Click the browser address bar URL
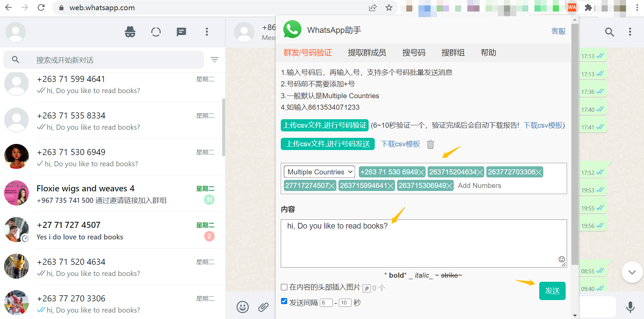The width and height of the screenshot is (644, 319). [x=102, y=7]
